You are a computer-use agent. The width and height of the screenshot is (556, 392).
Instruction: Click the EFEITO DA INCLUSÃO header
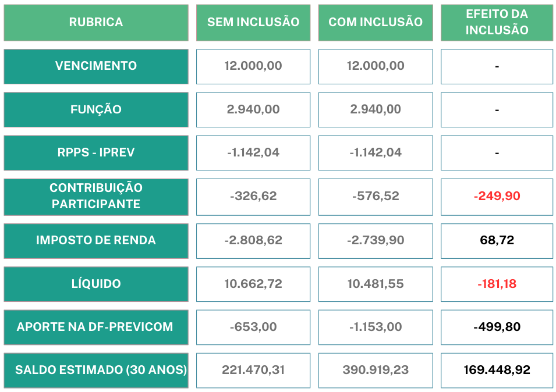tap(497, 23)
